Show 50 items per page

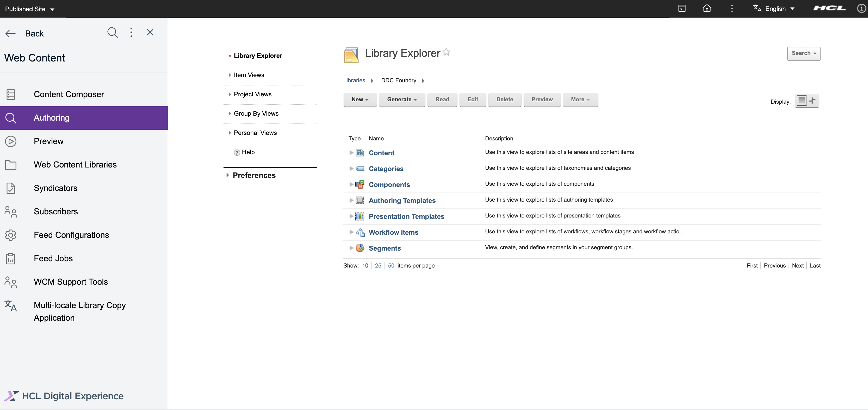[x=391, y=265]
